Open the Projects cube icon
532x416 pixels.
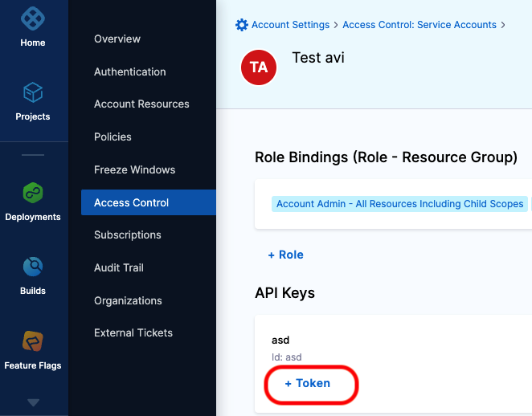[x=33, y=92]
